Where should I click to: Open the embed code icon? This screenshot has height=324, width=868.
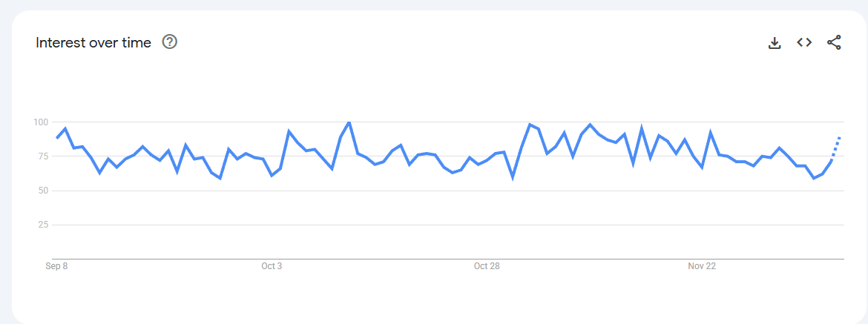click(804, 42)
